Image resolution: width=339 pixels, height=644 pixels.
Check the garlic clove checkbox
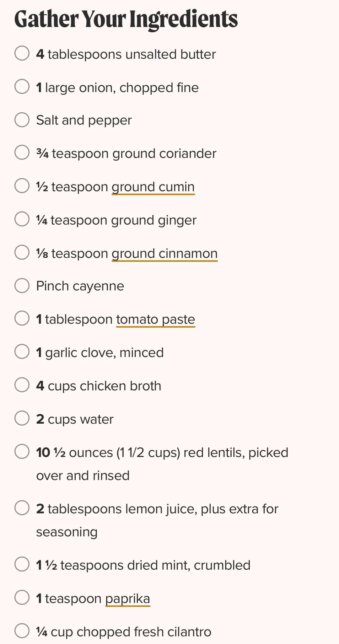pyautogui.click(x=22, y=352)
